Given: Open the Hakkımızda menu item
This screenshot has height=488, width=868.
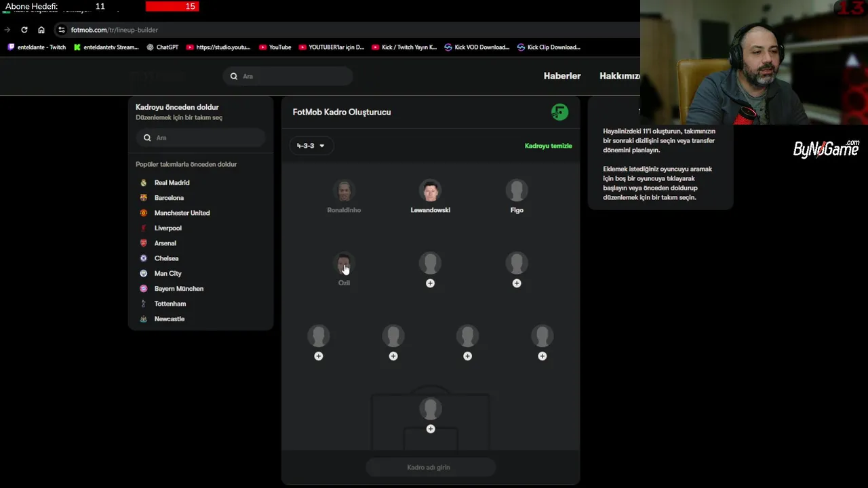Looking at the screenshot, I should click(x=620, y=76).
